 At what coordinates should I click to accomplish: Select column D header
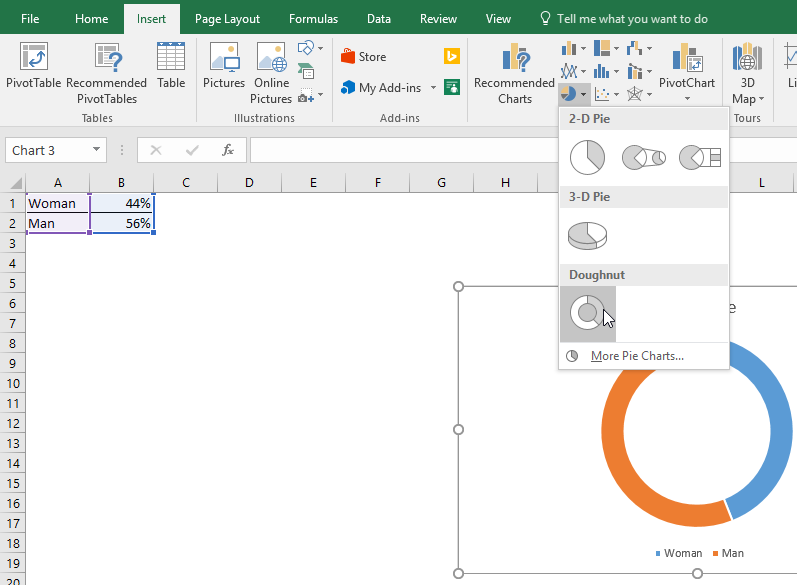point(249,182)
